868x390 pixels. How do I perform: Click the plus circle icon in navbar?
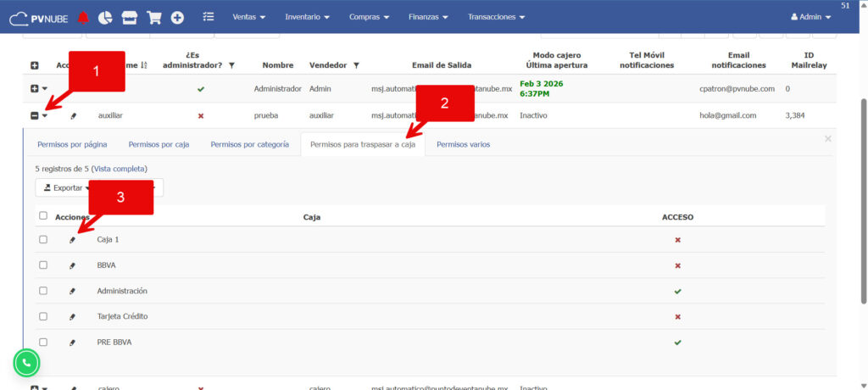177,17
